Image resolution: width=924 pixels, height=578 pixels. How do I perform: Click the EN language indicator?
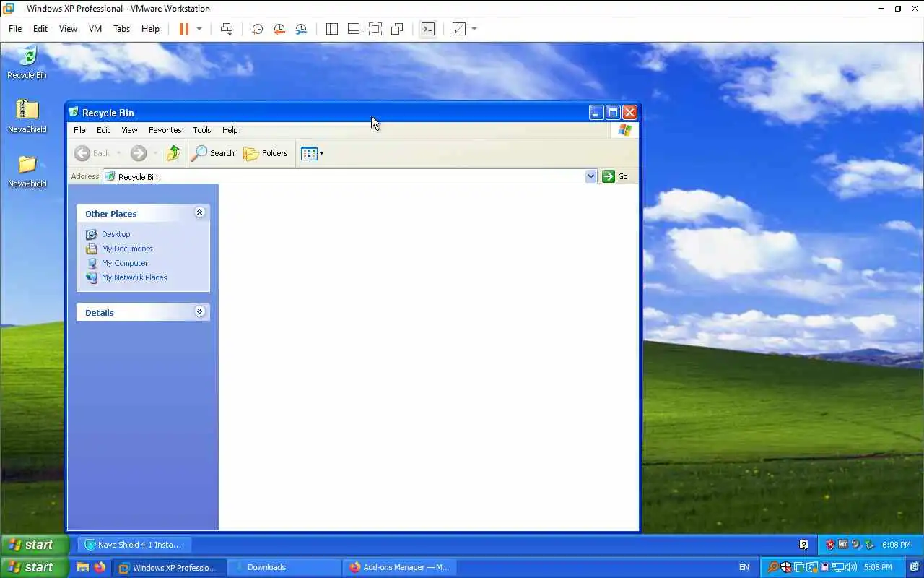tap(744, 567)
